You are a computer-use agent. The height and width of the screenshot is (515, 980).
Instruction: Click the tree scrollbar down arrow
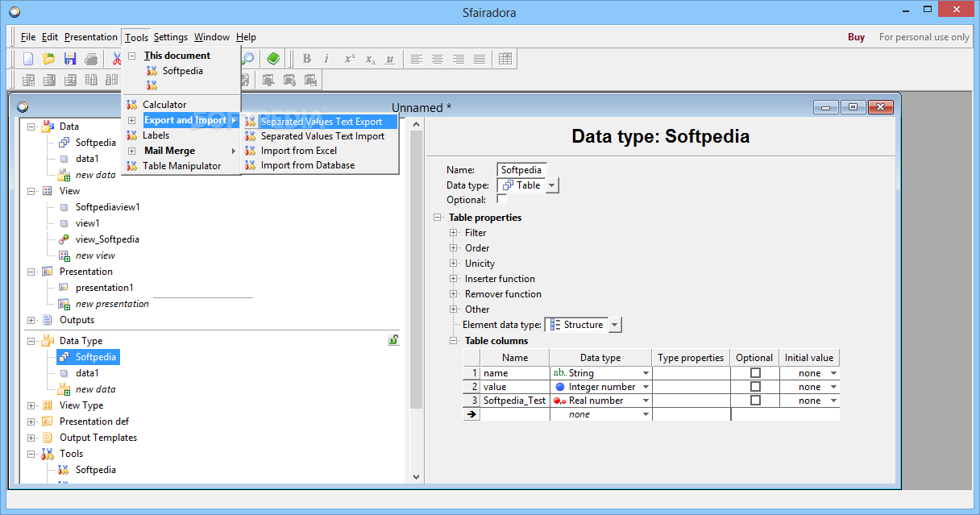(x=416, y=477)
